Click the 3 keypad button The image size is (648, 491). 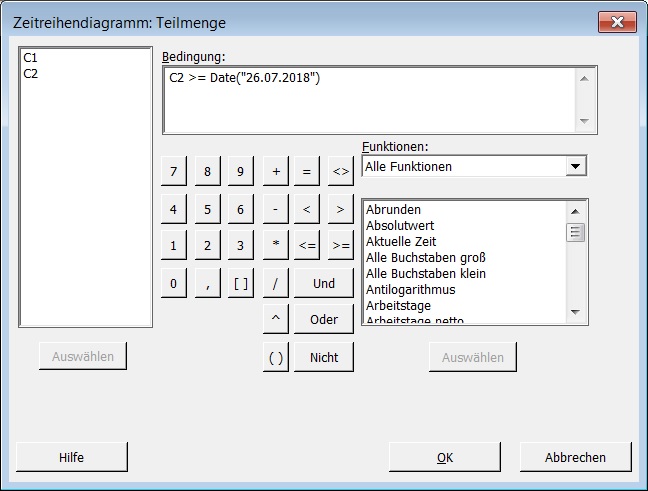241,246
